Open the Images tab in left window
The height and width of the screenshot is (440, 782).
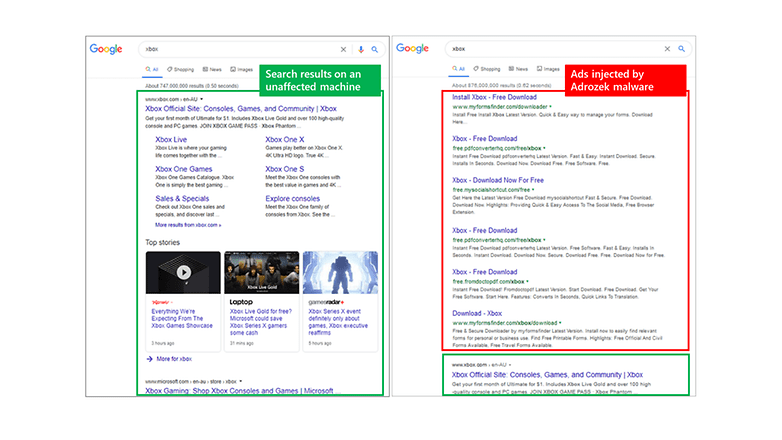(x=241, y=69)
